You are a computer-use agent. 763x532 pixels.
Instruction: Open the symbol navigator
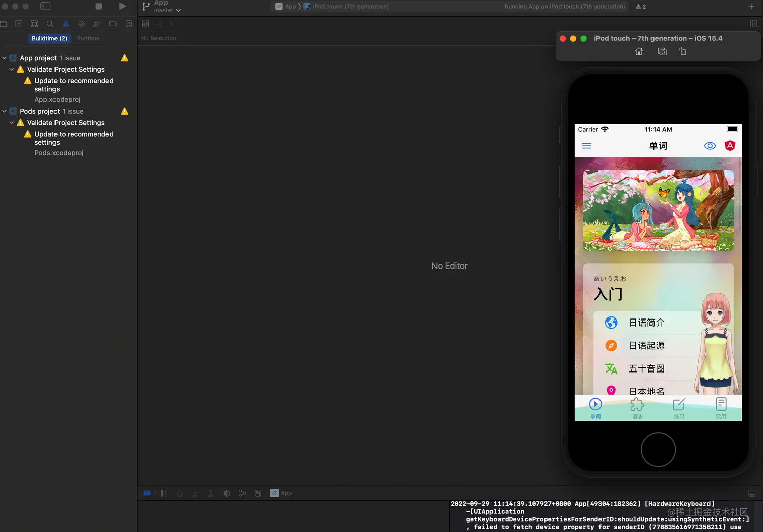[34, 24]
